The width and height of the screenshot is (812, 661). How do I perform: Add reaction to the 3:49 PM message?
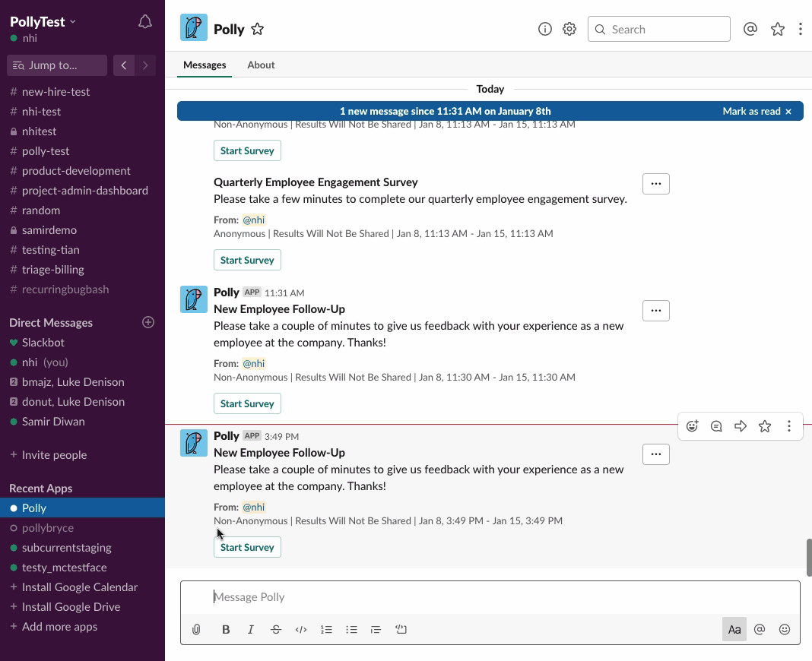point(693,426)
